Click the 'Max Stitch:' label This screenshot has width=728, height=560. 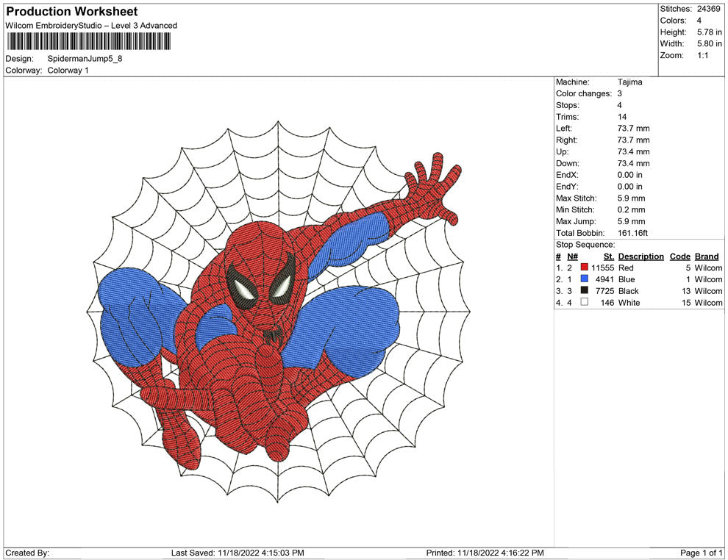click(577, 198)
